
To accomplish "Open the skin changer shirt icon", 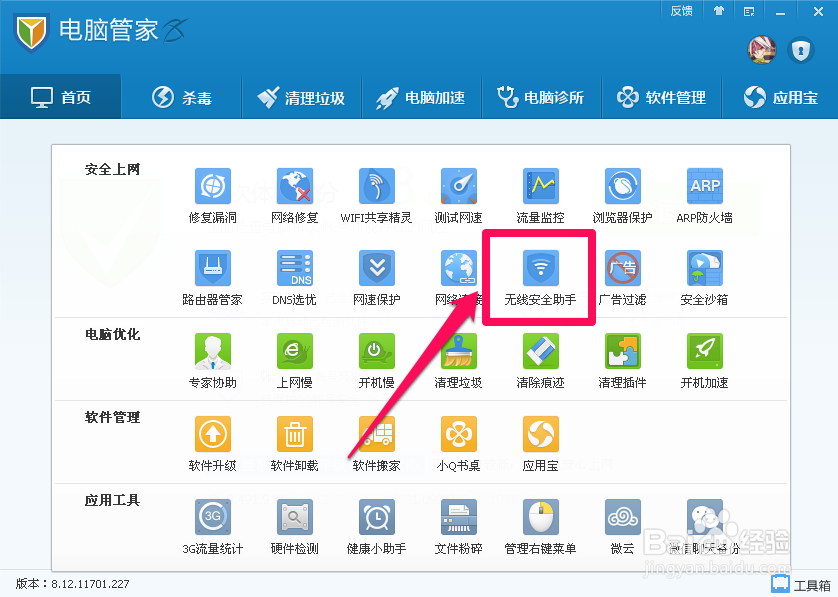I will click(x=719, y=11).
